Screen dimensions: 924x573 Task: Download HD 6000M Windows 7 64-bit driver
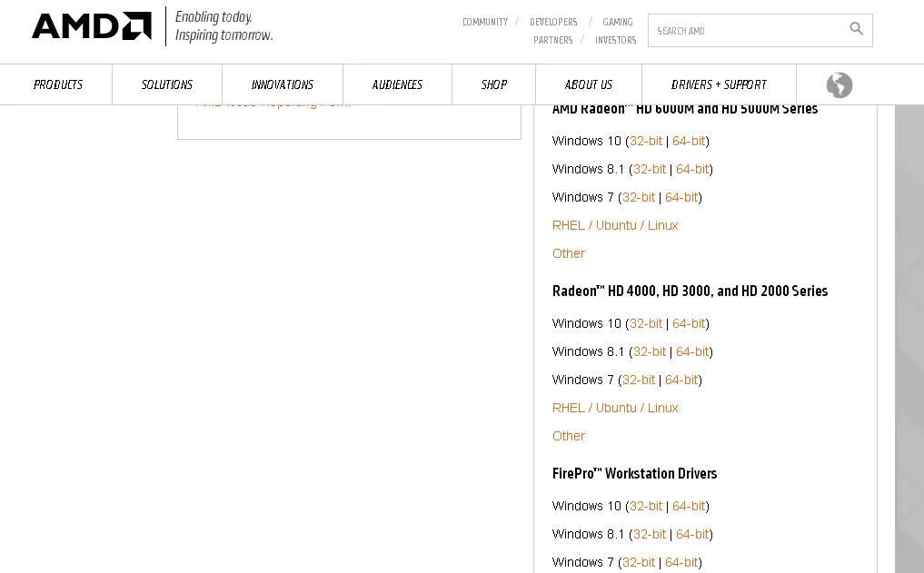point(681,198)
